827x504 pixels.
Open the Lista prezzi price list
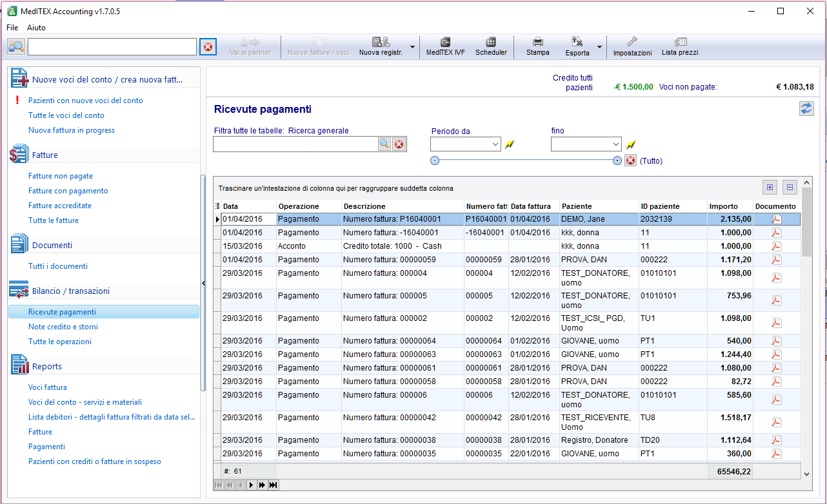(x=680, y=46)
